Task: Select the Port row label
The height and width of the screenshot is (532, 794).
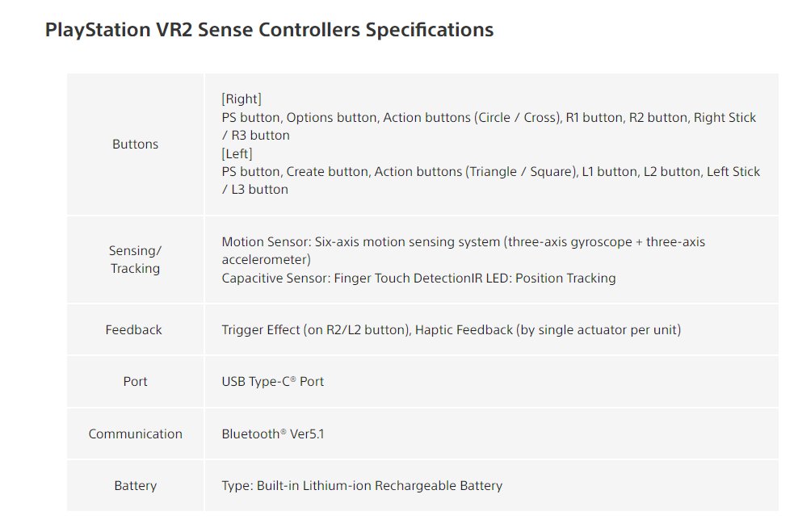Action: point(135,382)
